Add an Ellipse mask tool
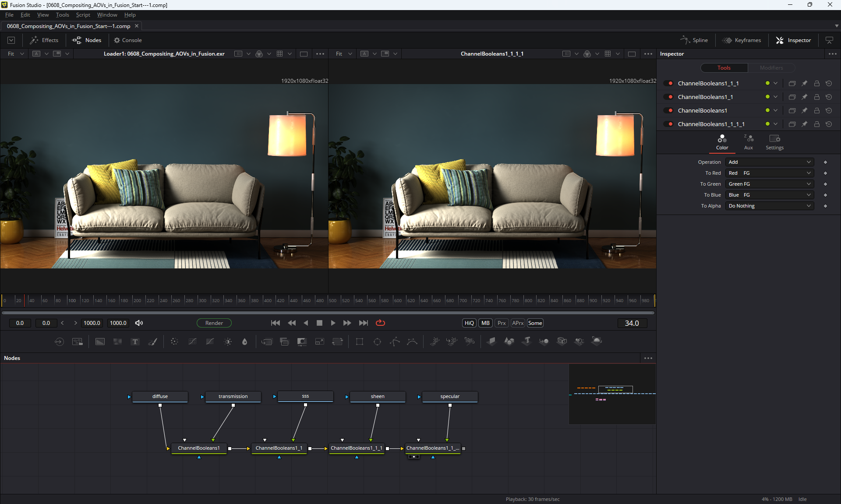Viewport: 841px width, 504px height. (x=377, y=342)
